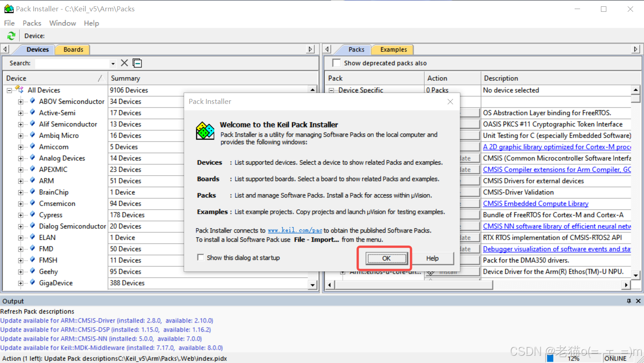Click the ABOV Semiconductor vendor icon

click(32, 101)
